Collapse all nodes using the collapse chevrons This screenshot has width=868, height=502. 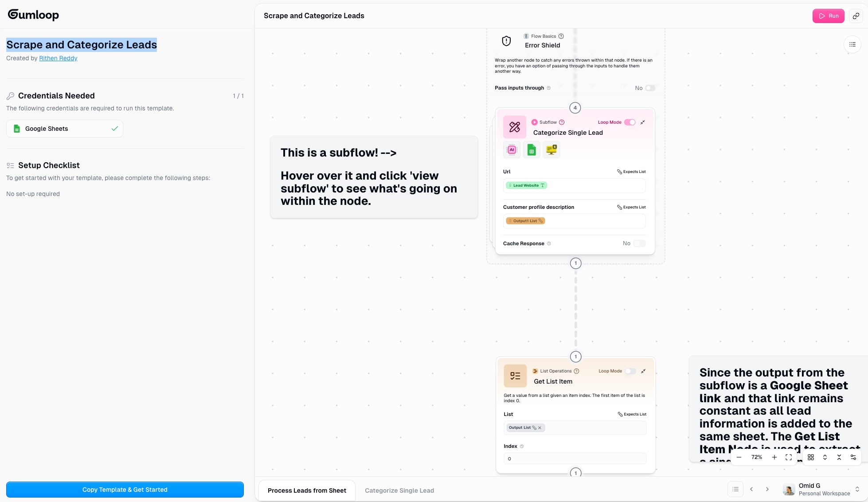(x=839, y=457)
